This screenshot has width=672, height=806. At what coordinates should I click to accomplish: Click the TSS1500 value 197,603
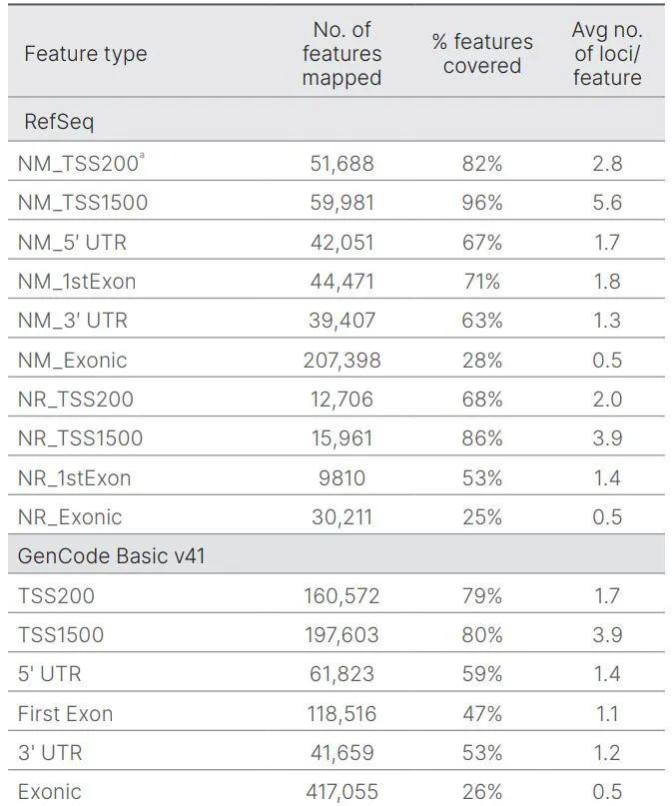[x=341, y=635]
